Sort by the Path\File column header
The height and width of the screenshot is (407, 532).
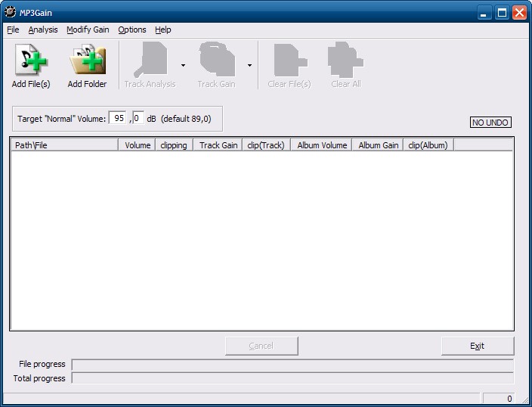(x=64, y=145)
